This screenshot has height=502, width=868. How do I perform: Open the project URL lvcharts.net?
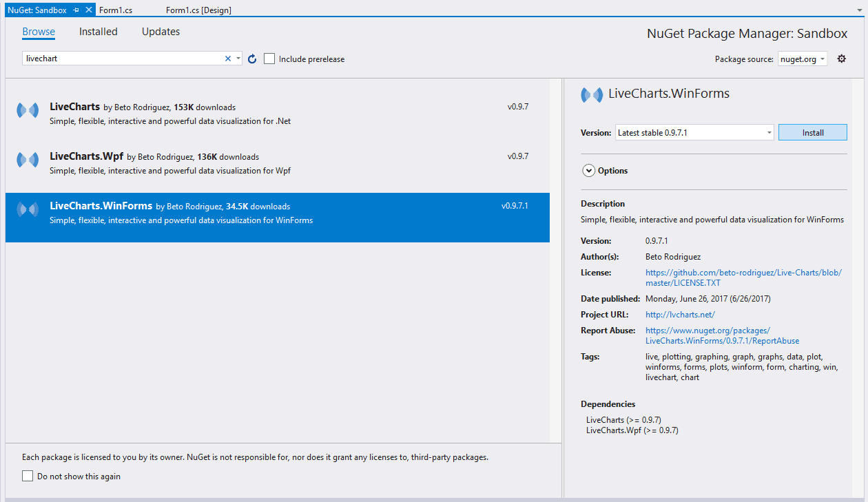(680, 314)
